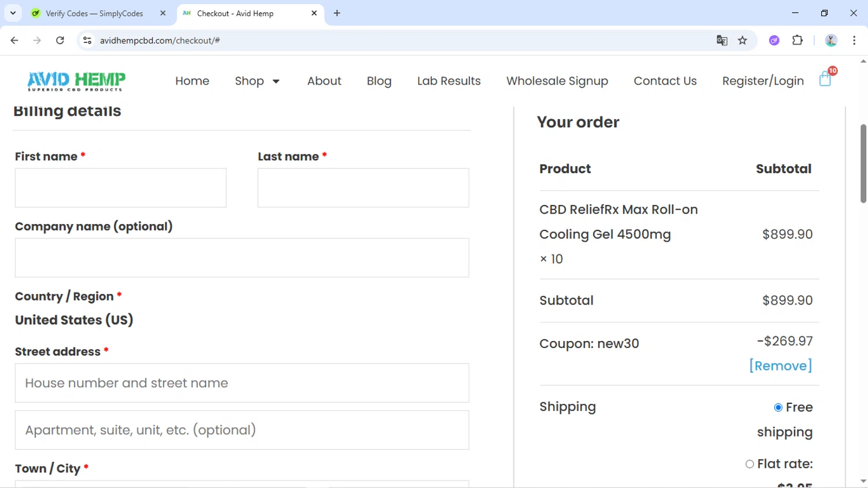The width and height of the screenshot is (868, 488).
Task: Click the scrollbar up arrow
Action: (863, 61)
